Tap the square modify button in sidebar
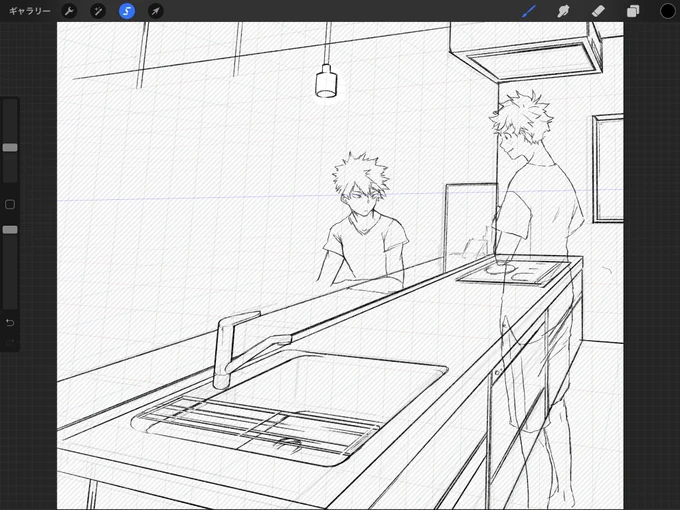 10,204
